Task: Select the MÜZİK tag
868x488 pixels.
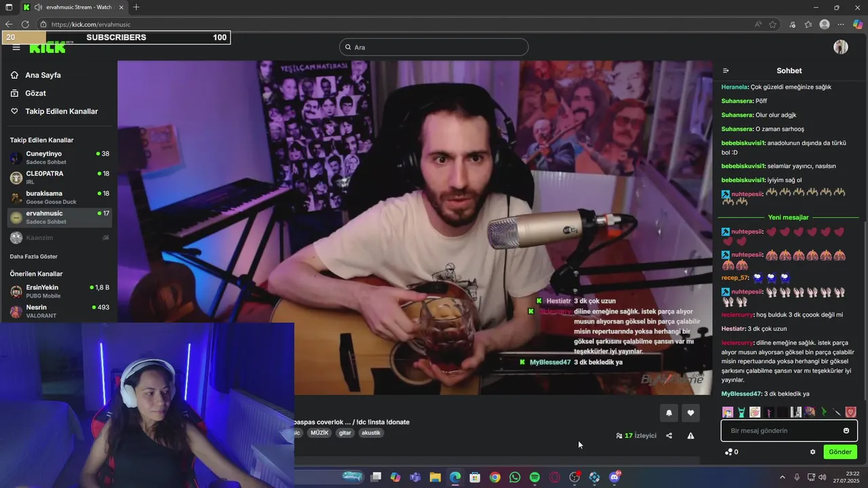Action: [x=319, y=433]
